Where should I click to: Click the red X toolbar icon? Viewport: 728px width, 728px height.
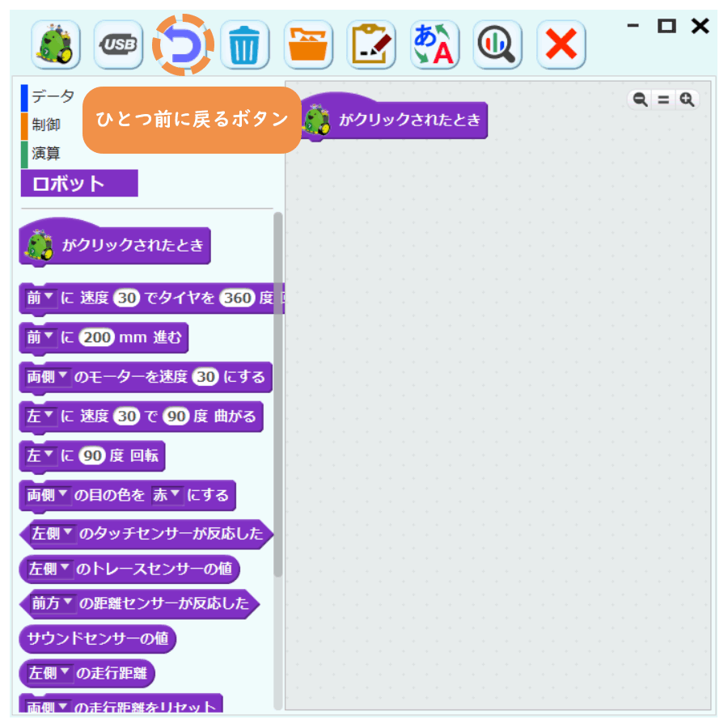tap(561, 44)
